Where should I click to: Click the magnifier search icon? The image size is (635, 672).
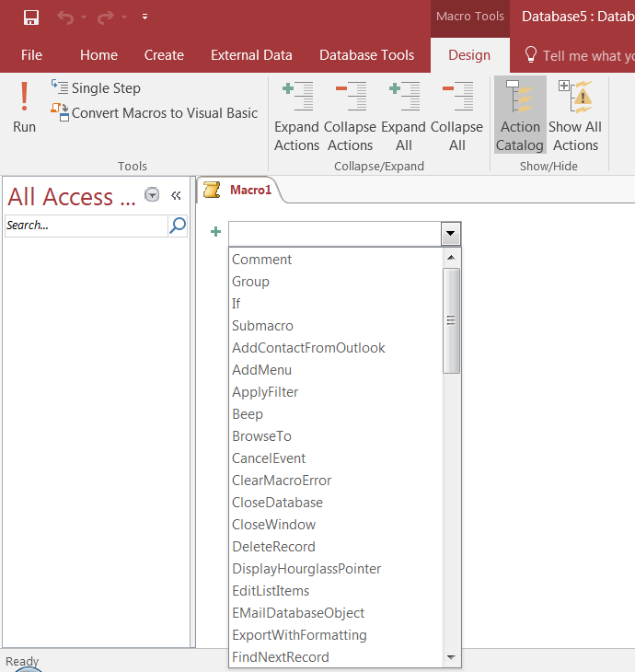[x=178, y=226]
